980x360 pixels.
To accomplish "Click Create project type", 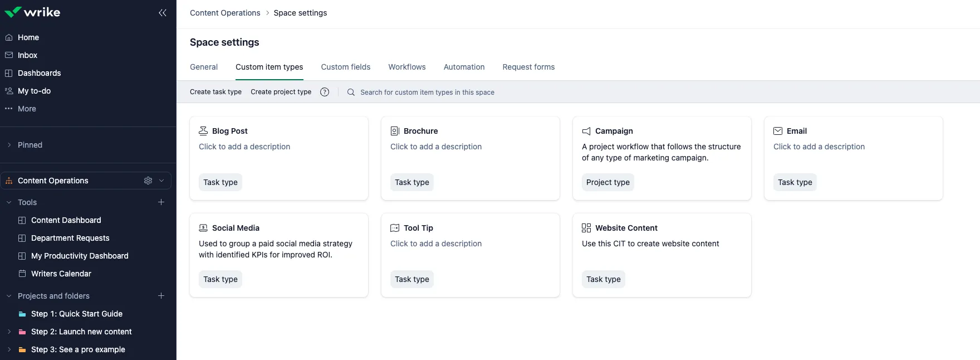I will (281, 92).
